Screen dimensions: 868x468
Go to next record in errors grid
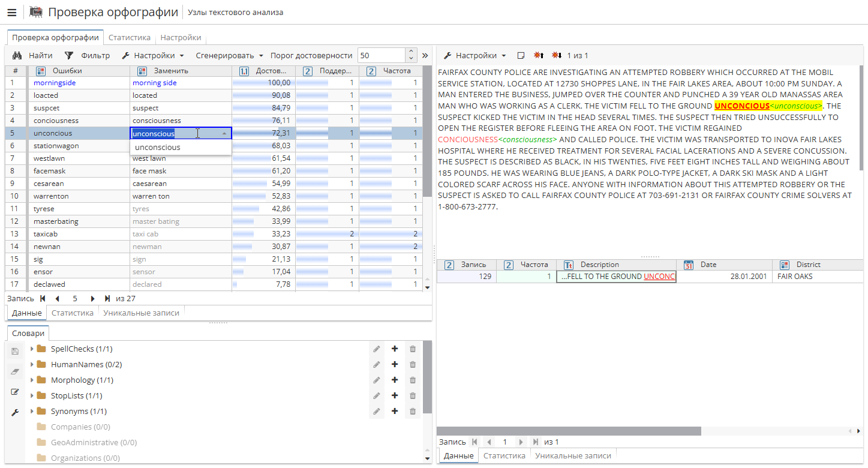(93, 298)
